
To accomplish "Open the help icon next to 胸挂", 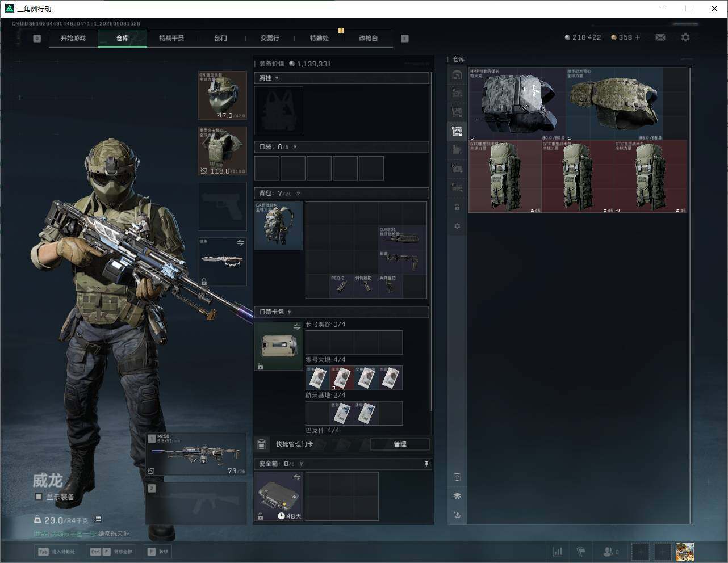I will [x=277, y=78].
